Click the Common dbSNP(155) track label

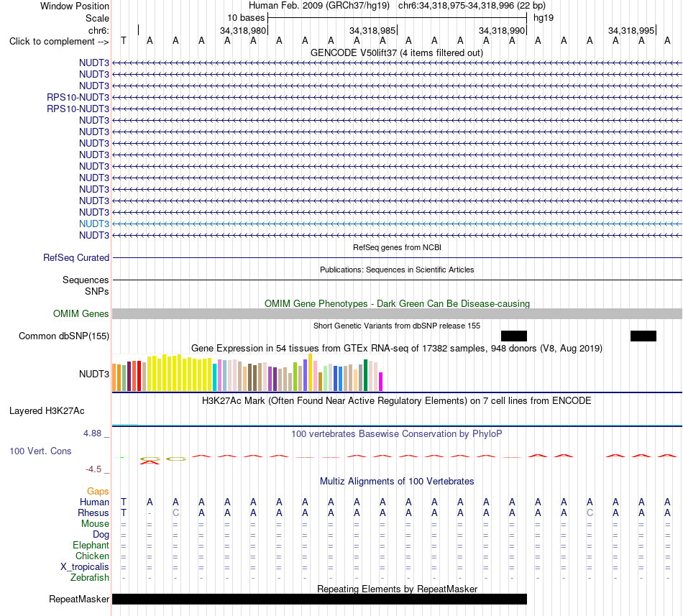point(63,336)
